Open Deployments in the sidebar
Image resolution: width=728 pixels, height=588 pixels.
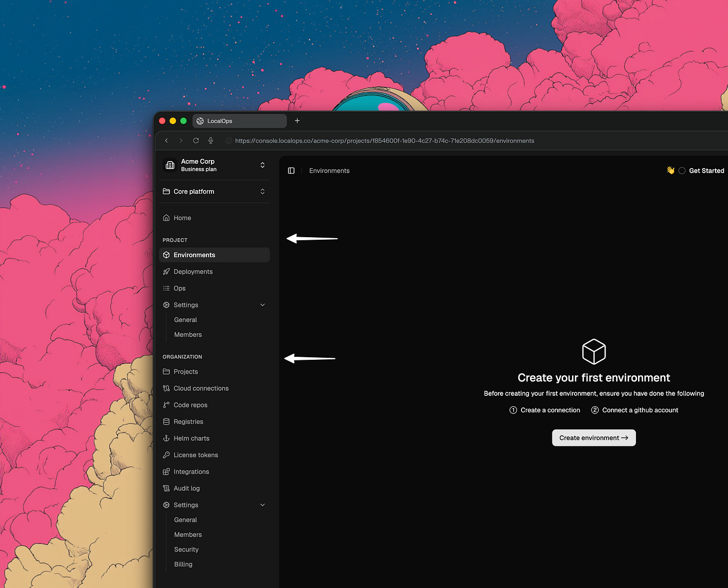pyautogui.click(x=214, y=272)
